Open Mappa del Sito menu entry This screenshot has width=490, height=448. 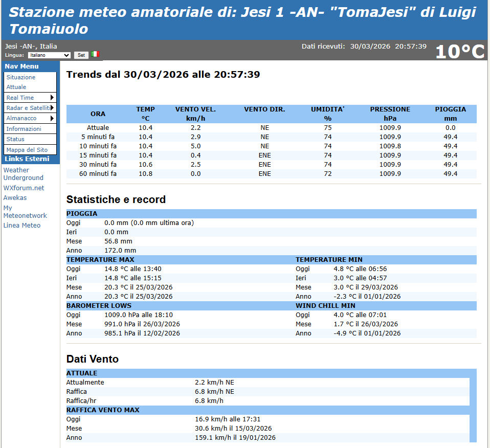(27, 150)
